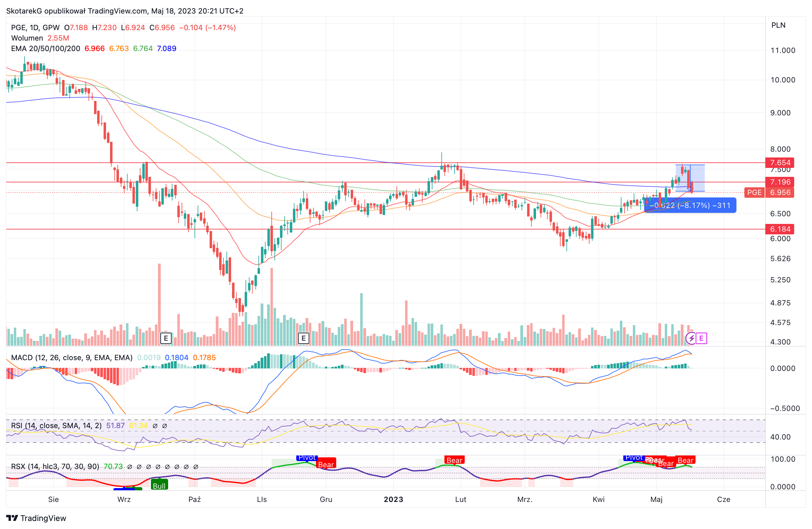This screenshot has height=529, width=812.
Task: Click the closing price C6.956 value
Action: 162,28
